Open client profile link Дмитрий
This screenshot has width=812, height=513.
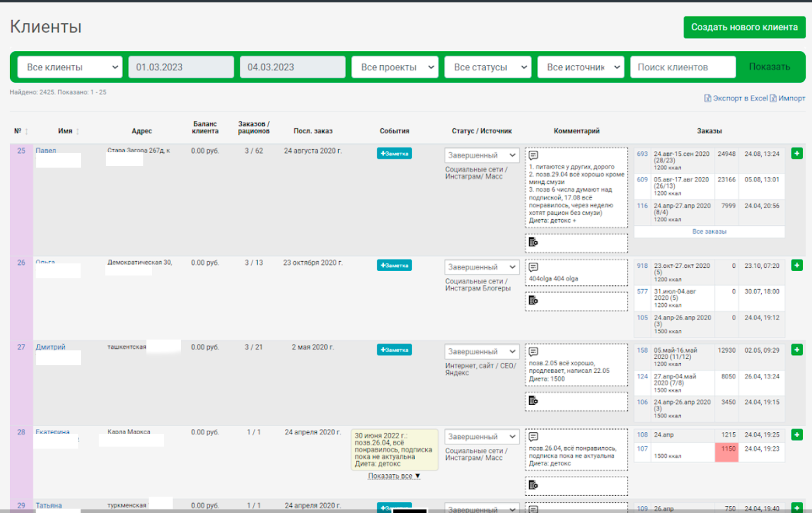[x=50, y=347]
